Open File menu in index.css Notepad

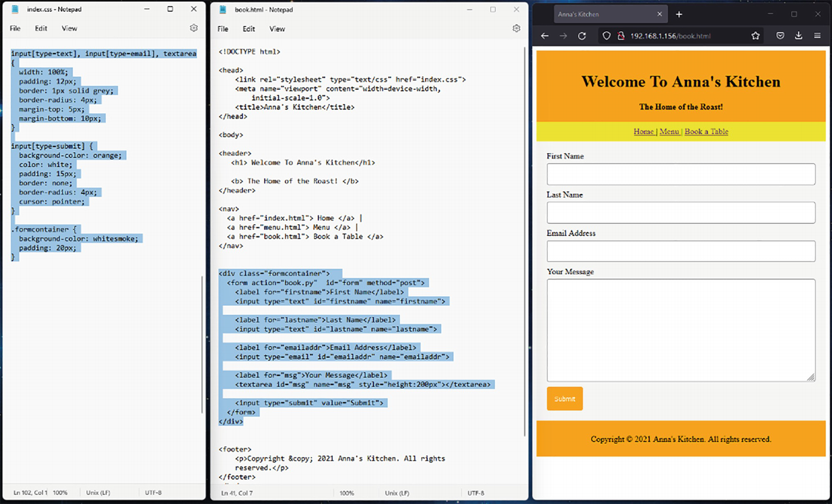tap(15, 28)
